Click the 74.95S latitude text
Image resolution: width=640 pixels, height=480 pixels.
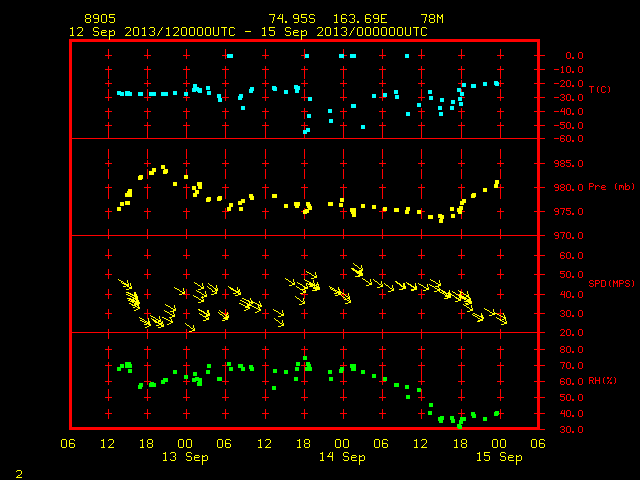point(292,19)
